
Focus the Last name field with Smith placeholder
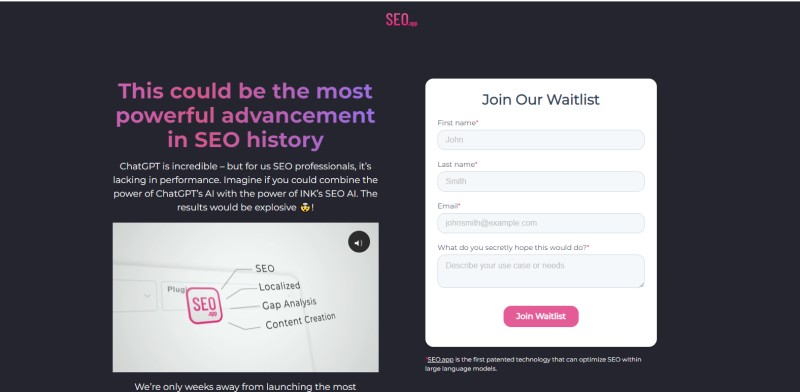click(541, 181)
